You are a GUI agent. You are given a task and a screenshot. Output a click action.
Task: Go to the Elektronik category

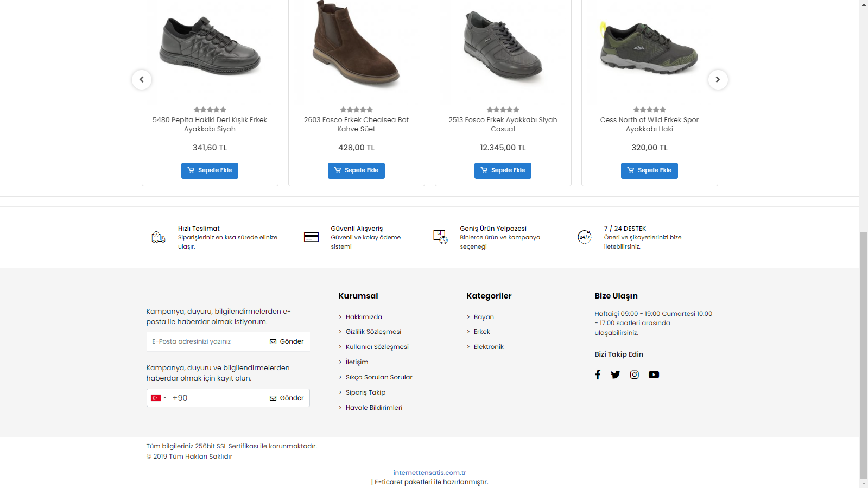489,347
